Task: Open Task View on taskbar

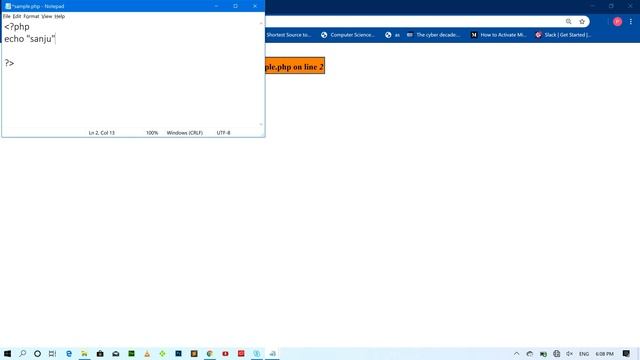Action: (x=52, y=353)
